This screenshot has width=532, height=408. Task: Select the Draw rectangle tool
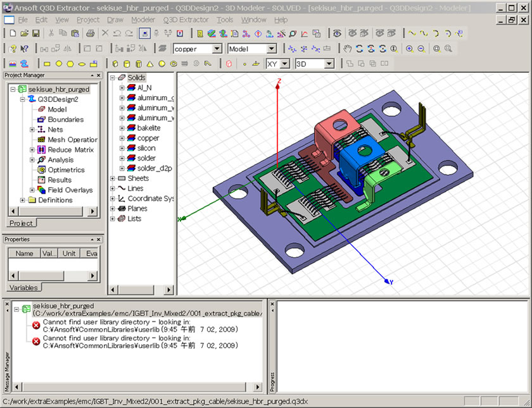pos(47,64)
